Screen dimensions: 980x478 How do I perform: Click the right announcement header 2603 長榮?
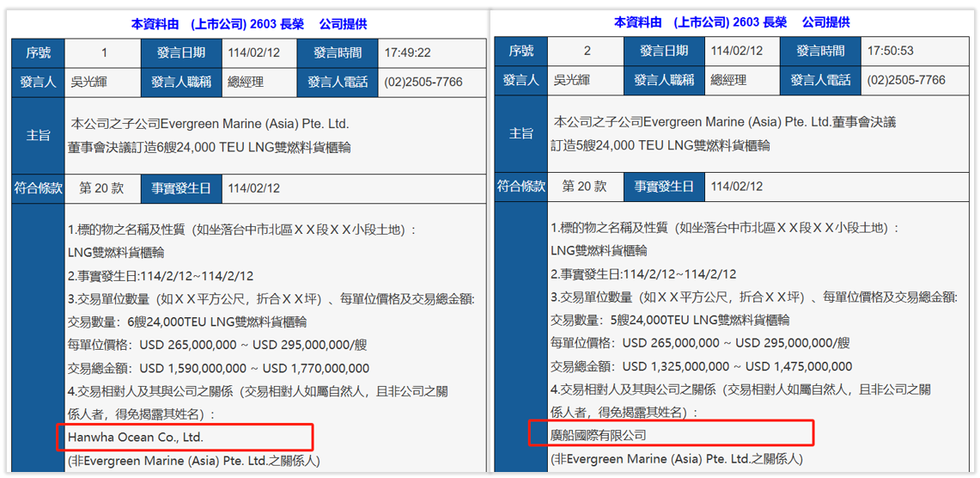point(731,22)
